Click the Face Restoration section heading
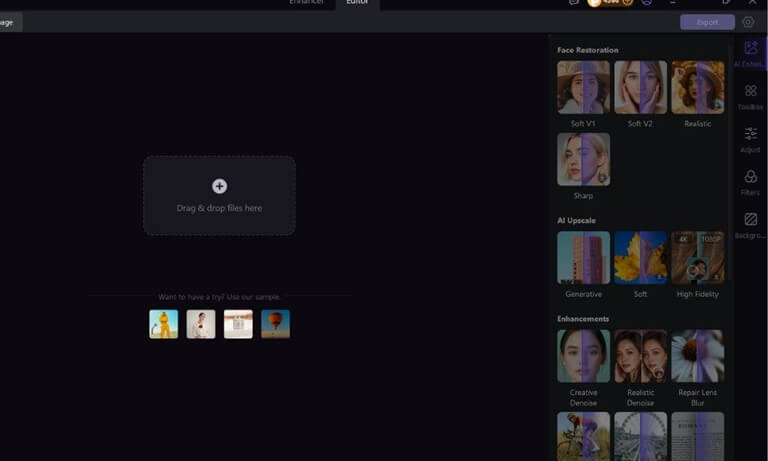Screen dimensions: 768x461 pyautogui.click(x=587, y=50)
